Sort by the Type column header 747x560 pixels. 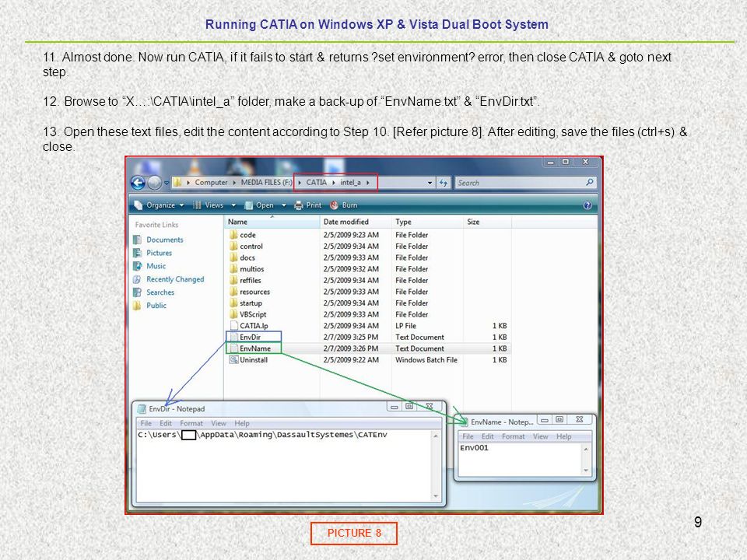coord(427,222)
